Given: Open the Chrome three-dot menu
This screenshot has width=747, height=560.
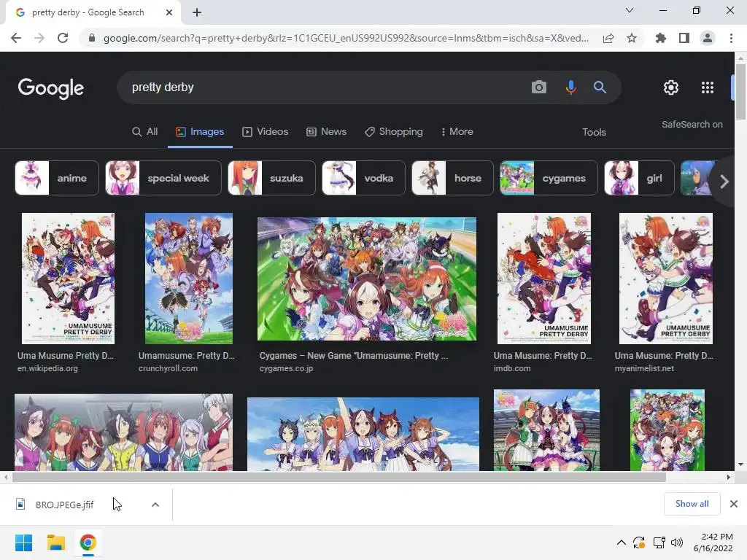Looking at the screenshot, I should pos(731,38).
